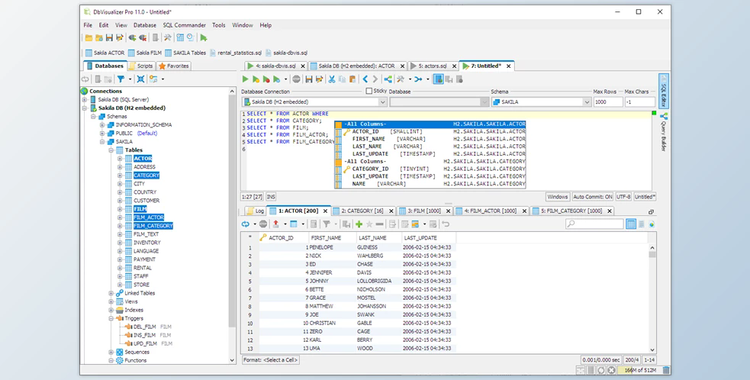Open the execute options dropdown arrow
This screenshot has height=380, width=750.
coord(286,79)
